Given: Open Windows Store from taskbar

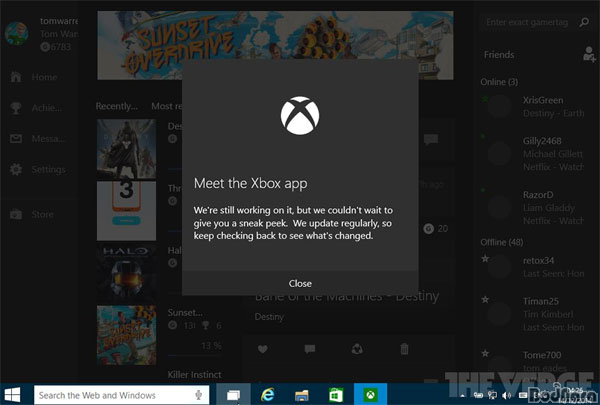Looking at the screenshot, I should (x=336, y=395).
